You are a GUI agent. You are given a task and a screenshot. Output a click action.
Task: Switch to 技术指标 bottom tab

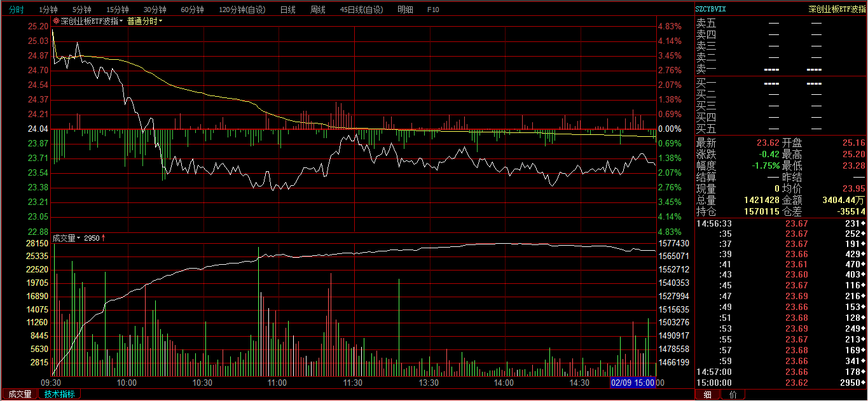60,394
